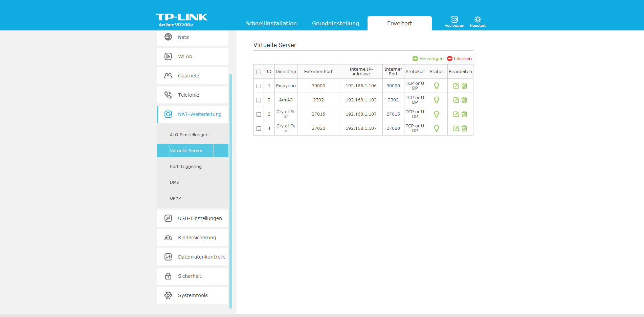Screen dimensions: 644x317
Task: Edit the port 27020 Cry of Fear entry
Action: 456,128
